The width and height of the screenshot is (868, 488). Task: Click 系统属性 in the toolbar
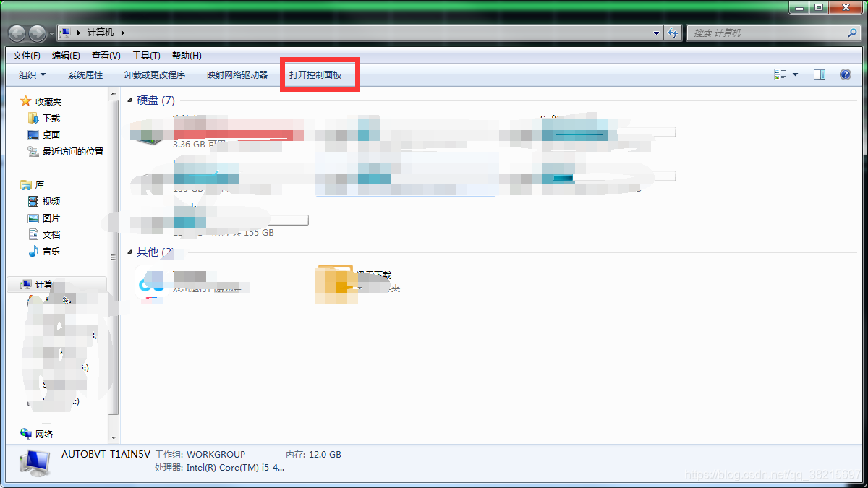[x=85, y=74]
